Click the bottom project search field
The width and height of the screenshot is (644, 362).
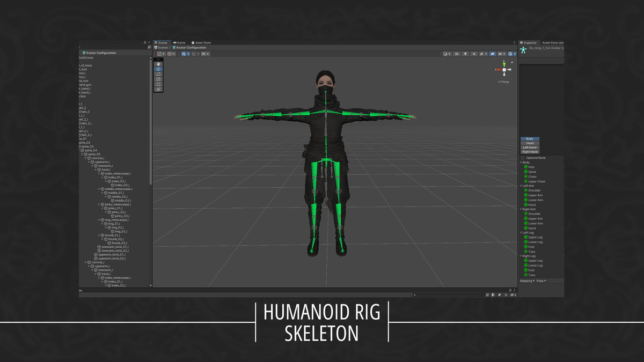point(448,295)
